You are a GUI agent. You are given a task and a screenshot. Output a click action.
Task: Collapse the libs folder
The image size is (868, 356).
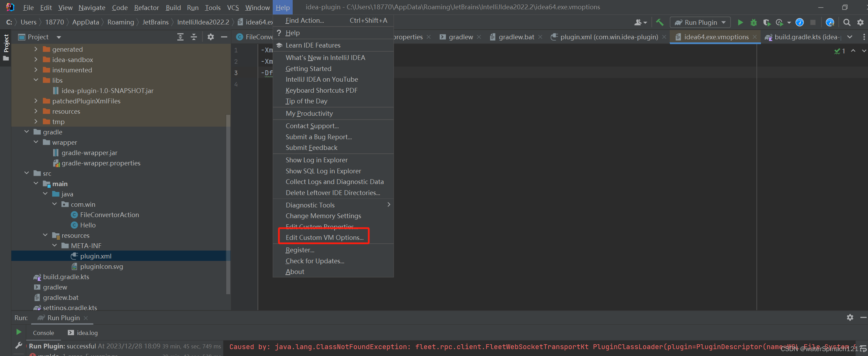(36, 80)
